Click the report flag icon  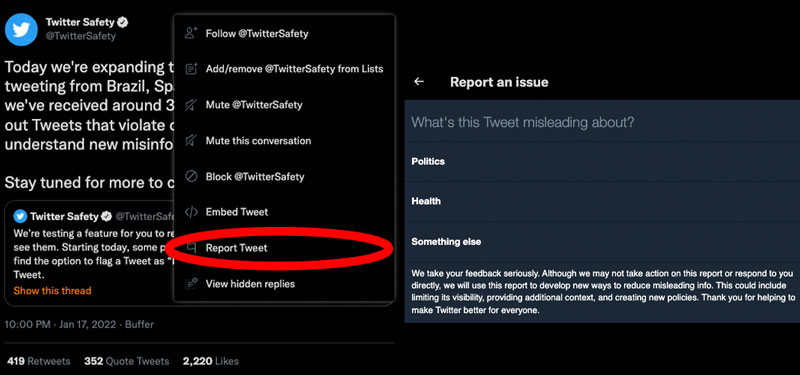coord(191,248)
